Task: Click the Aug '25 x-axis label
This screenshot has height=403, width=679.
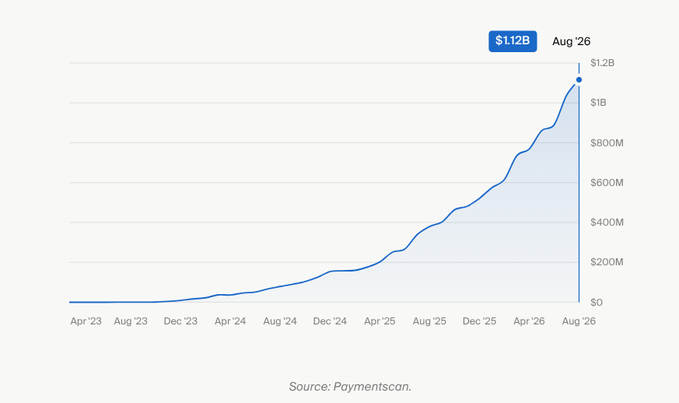Action: (x=430, y=321)
